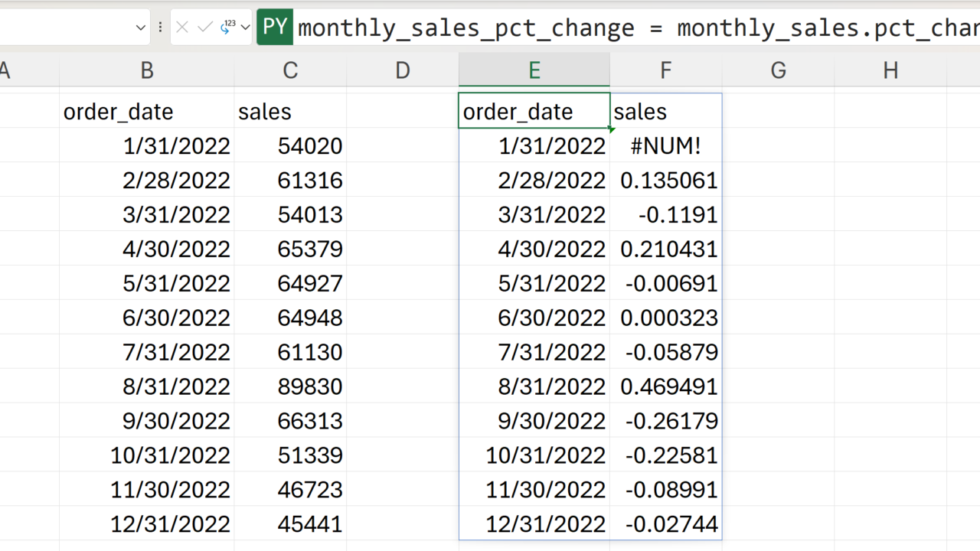Image resolution: width=980 pixels, height=551 pixels.
Task: Click the cancel (X) formula icon
Action: click(x=182, y=28)
